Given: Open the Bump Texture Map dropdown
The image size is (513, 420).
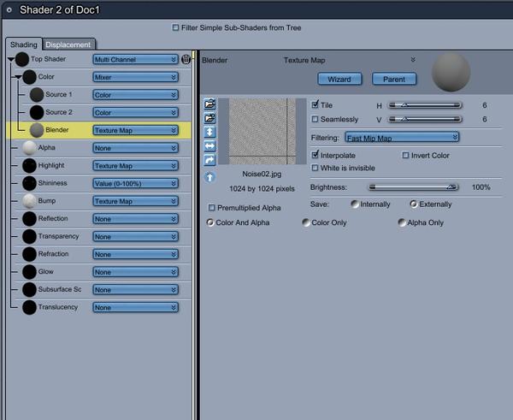Looking at the screenshot, I should (x=135, y=201).
